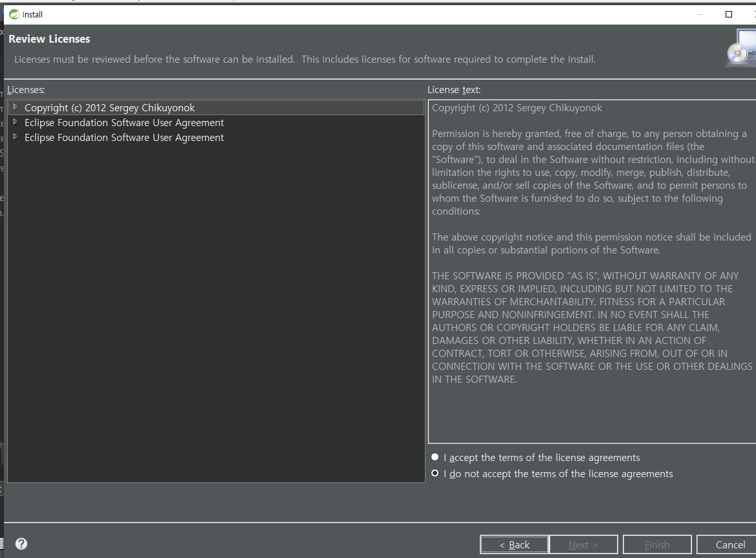The image size is (756, 558).
Task: Select Copyright (c) 2012 Sergey Chikuyonok row
Action: [x=216, y=107]
